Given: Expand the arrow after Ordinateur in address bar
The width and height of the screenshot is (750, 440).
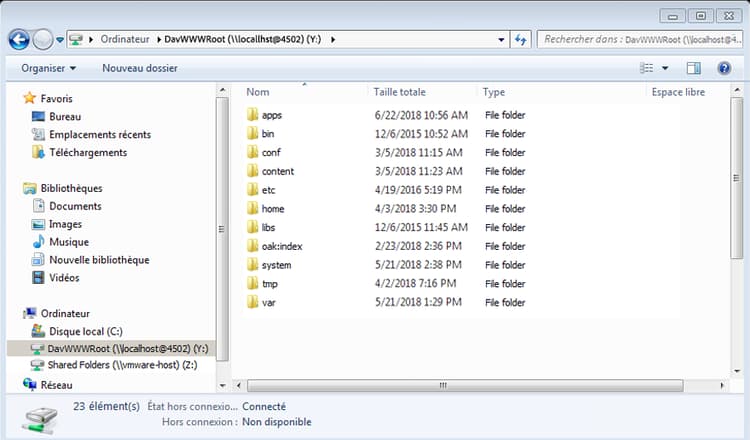Looking at the screenshot, I should tap(159, 40).
